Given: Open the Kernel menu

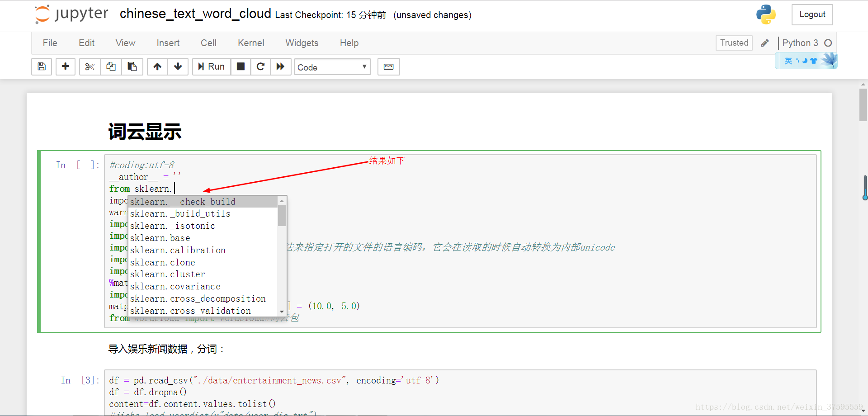Looking at the screenshot, I should 251,43.
